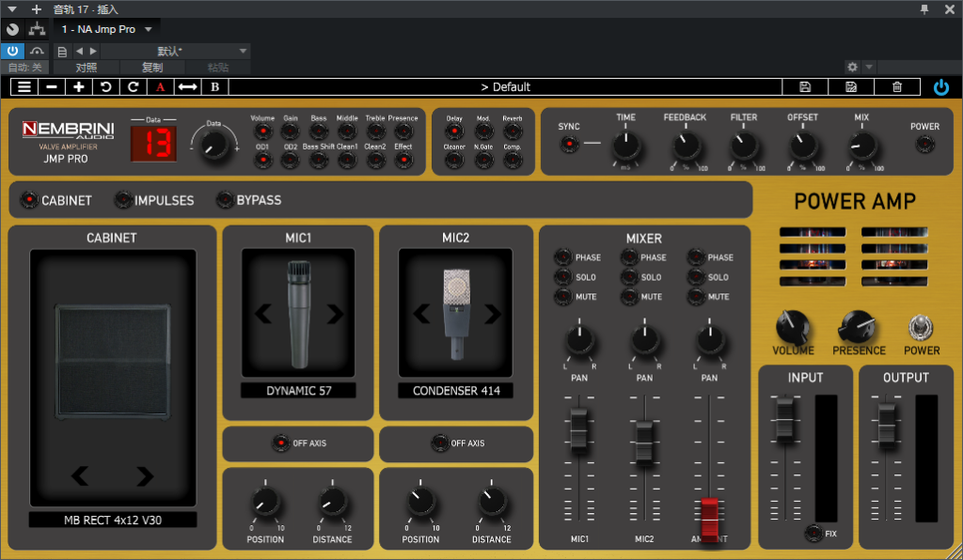Screen dimensions: 963x560
Task: Go to the previous host preset
Action: (x=79, y=51)
